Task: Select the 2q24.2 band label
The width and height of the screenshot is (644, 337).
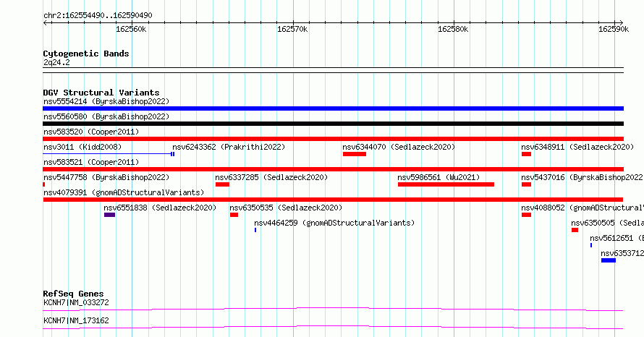Action: 56,63
